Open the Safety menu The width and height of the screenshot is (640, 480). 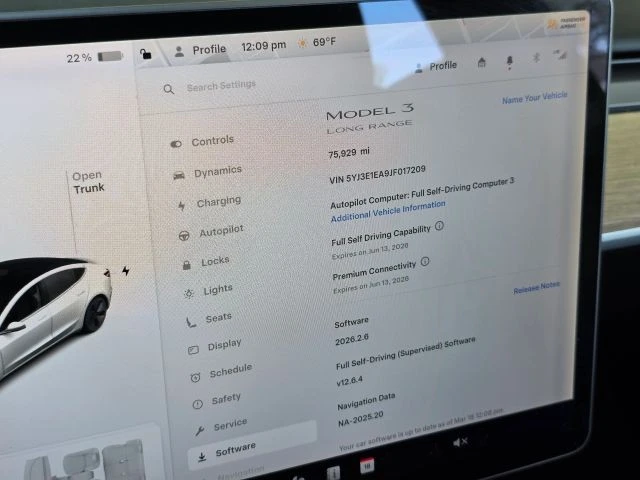click(x=217, y=400)
